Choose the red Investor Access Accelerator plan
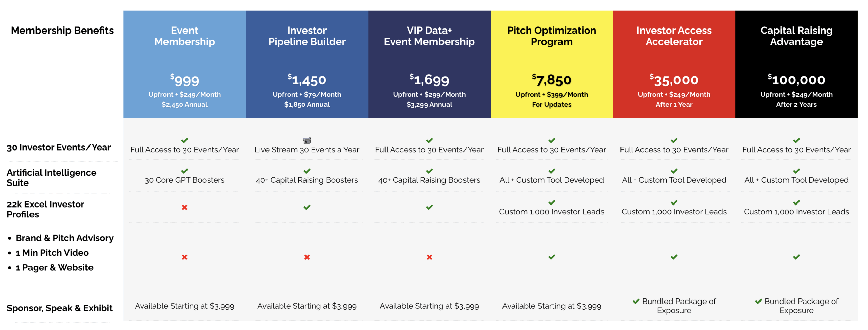 click(674, 64)
